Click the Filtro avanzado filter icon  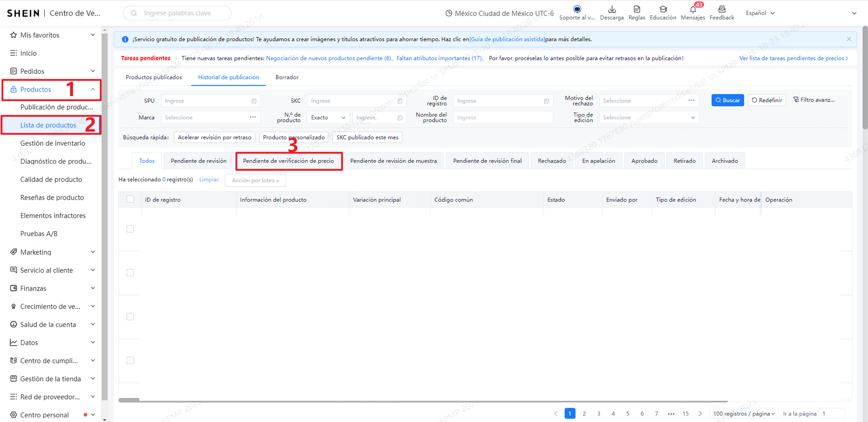[x=796, y=100]
